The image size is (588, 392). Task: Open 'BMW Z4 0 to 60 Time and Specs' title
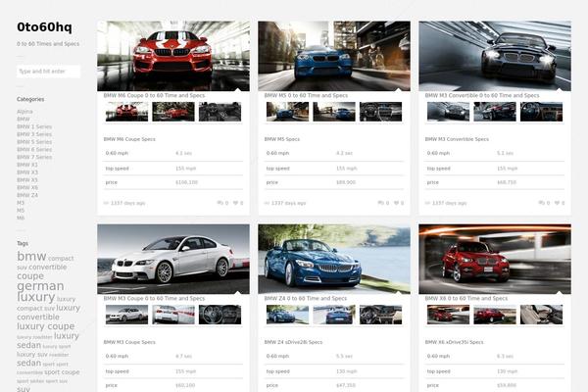pos(306,298)
